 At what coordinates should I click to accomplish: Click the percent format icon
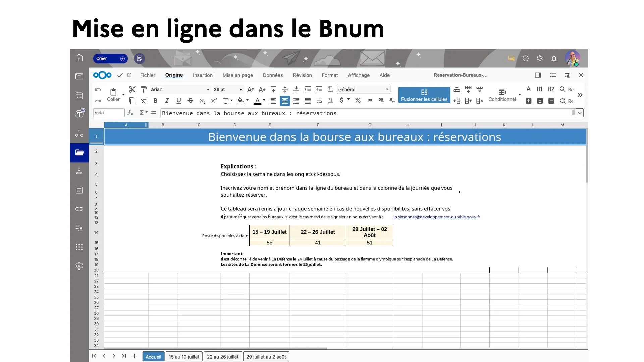tap(358, 101)
